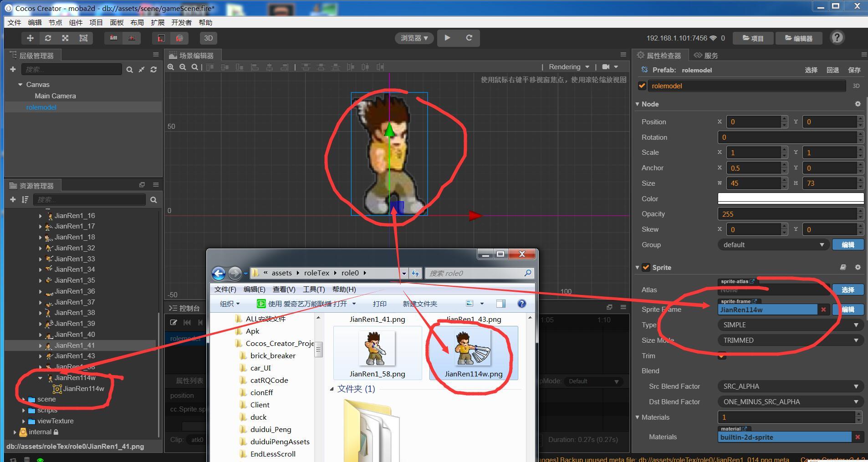
Task: Click Explorer 新建文件夹 button
Action: click(420, 304)
